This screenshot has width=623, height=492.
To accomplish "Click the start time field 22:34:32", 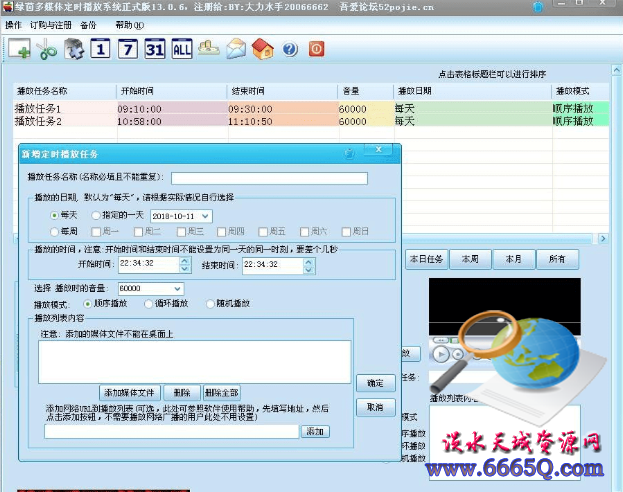I will coord(149,265).
